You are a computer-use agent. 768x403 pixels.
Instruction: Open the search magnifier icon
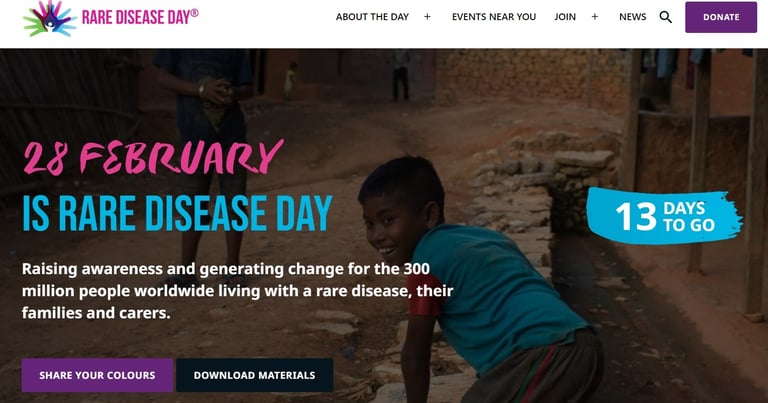pyautogui.click(x=665, y=17)
